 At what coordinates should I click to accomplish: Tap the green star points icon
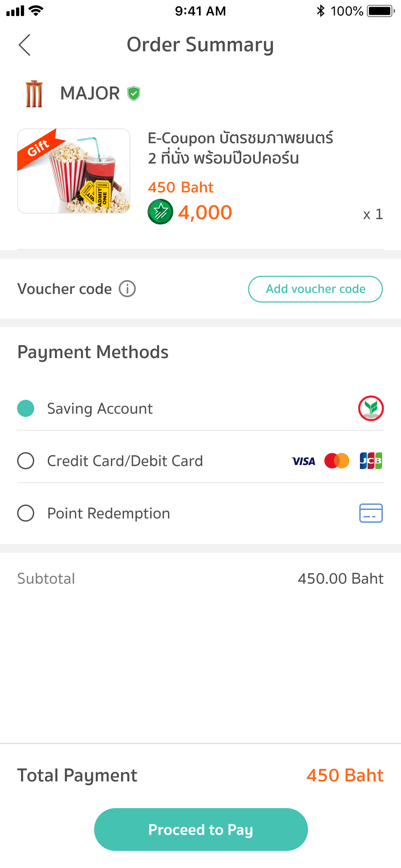coord(160,212)
